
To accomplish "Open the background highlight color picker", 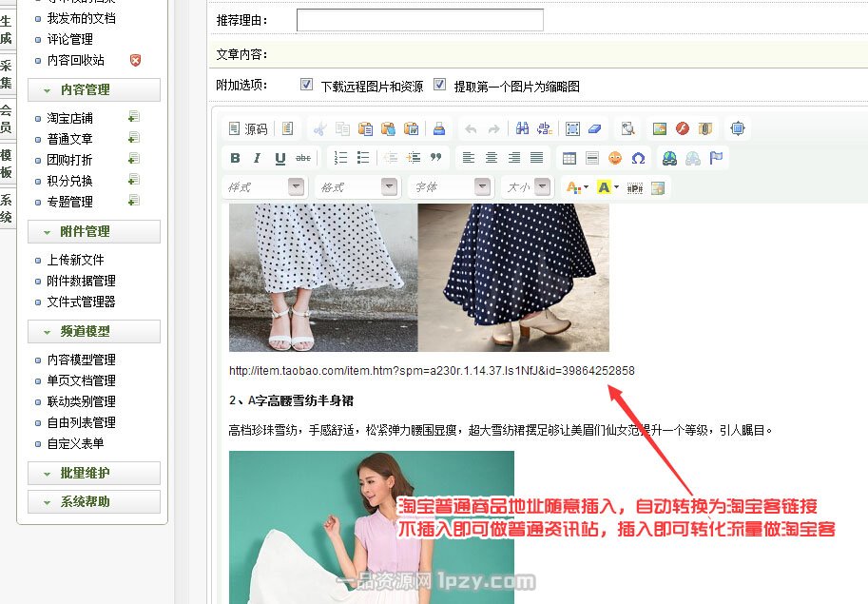I will tap(608, 188).
